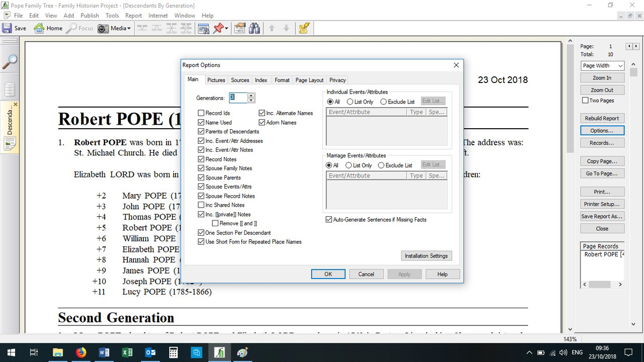Switch to the Privacy tab
The width and height of the screenshot is (644, 362).
tap(338, 80)
